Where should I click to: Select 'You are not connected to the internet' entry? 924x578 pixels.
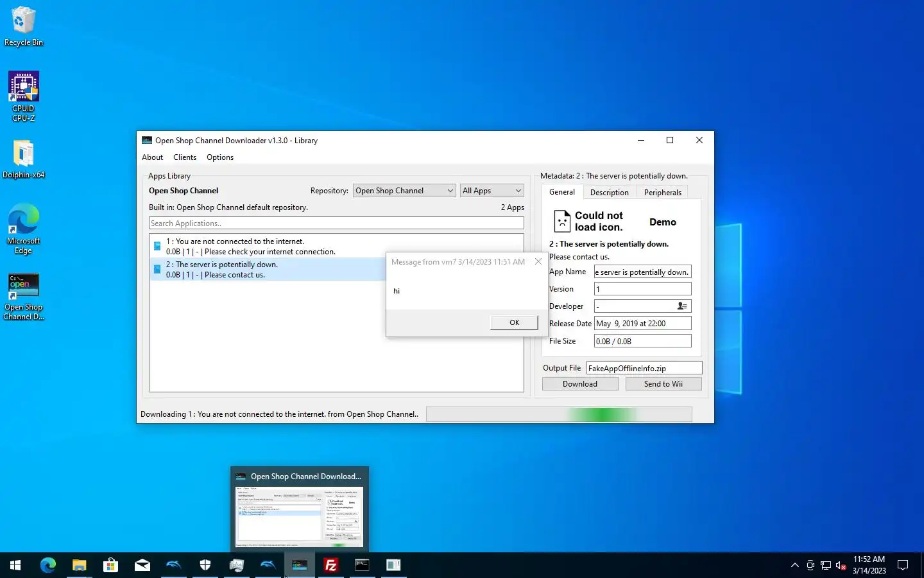[336, 247]
